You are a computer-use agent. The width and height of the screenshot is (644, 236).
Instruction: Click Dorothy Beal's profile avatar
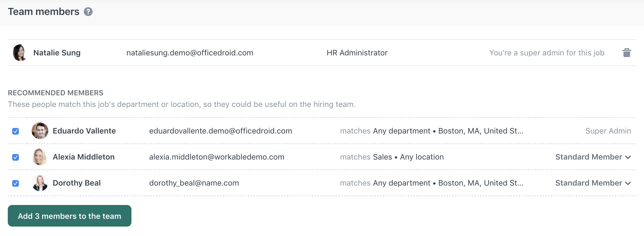(40, 183)
